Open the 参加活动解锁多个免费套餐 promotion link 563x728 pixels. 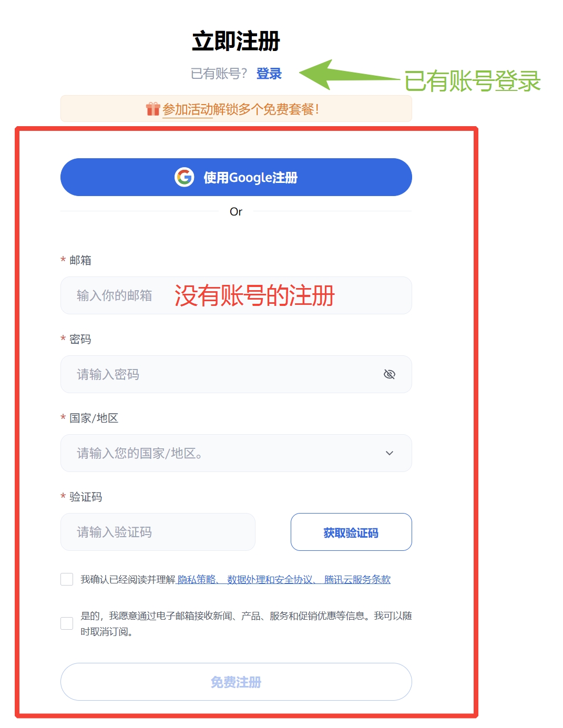click(x=240, y=109)
